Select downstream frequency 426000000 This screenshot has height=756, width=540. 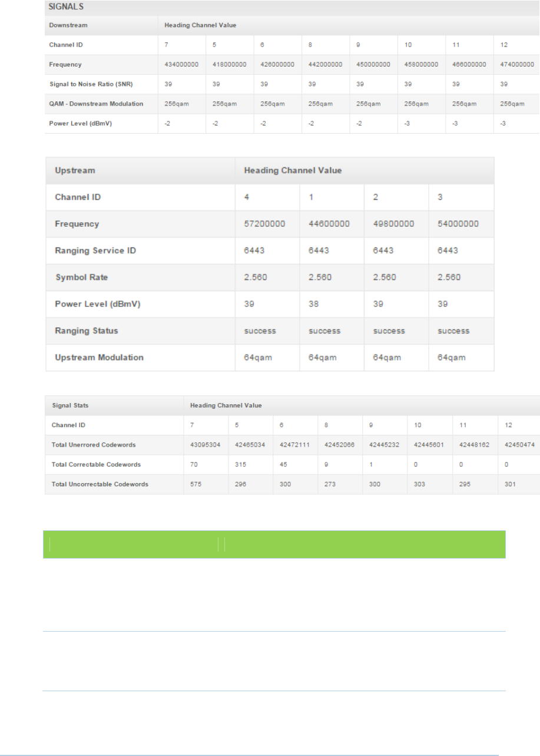277,64
